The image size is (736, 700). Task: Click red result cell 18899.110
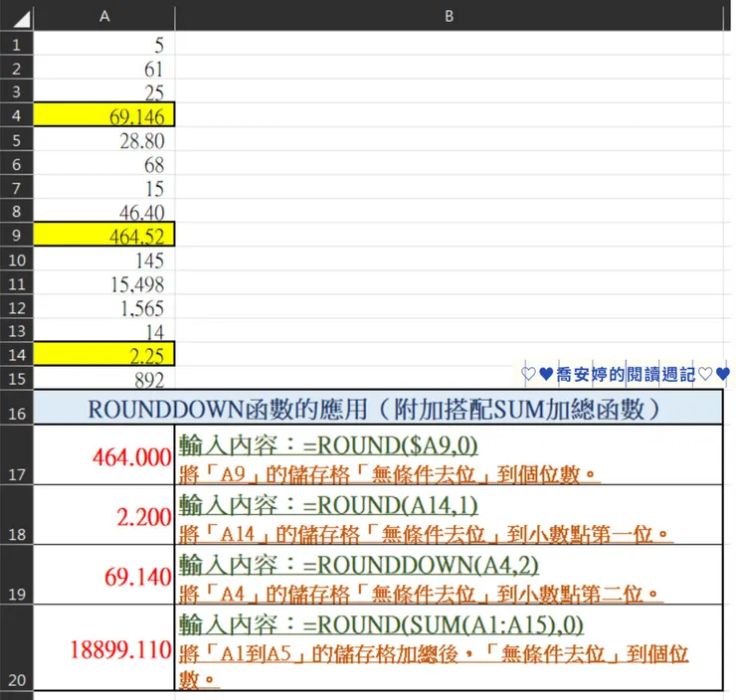(x=104, y=647)
